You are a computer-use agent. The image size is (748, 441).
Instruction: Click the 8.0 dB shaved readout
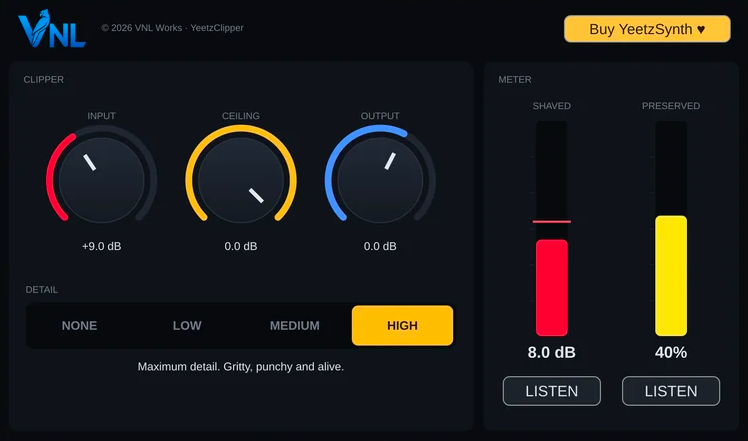click(552, 353)
